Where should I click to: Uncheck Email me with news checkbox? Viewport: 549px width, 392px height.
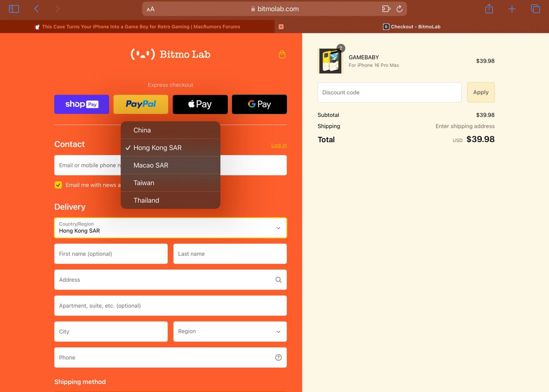click(58, 185)
